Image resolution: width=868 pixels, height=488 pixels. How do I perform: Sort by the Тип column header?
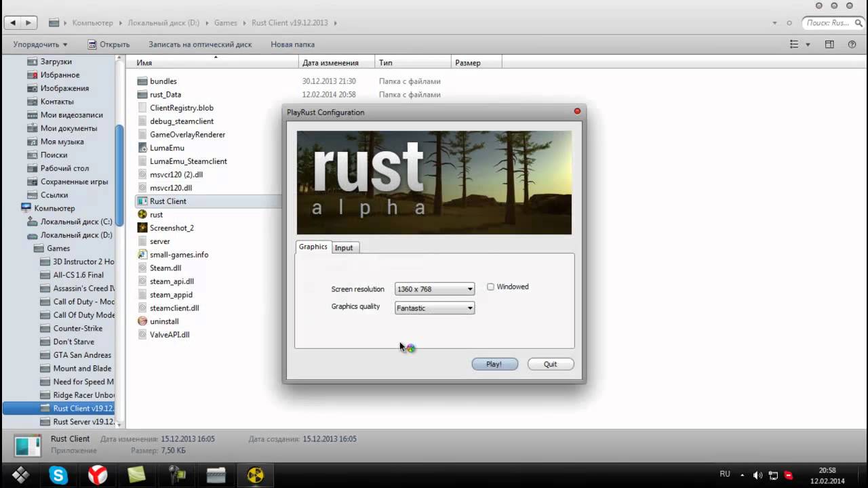(x=413, y=62)
